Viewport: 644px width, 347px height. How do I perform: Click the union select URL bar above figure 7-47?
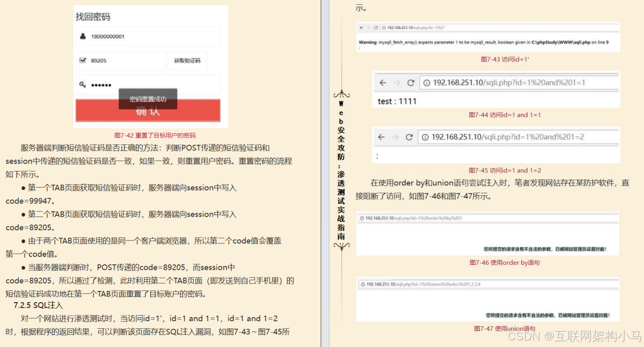click(489, 284)
